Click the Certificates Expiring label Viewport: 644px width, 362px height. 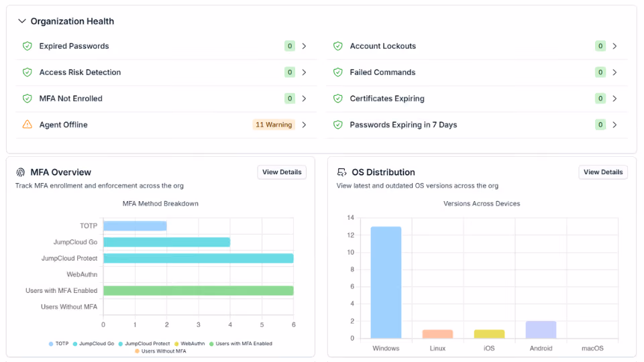click(x=387, y=99)
